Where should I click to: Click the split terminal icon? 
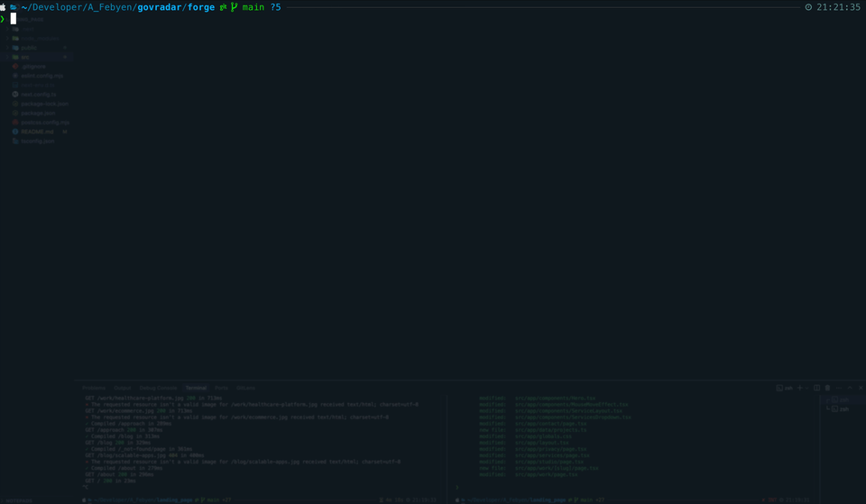(x=816, y=388)
